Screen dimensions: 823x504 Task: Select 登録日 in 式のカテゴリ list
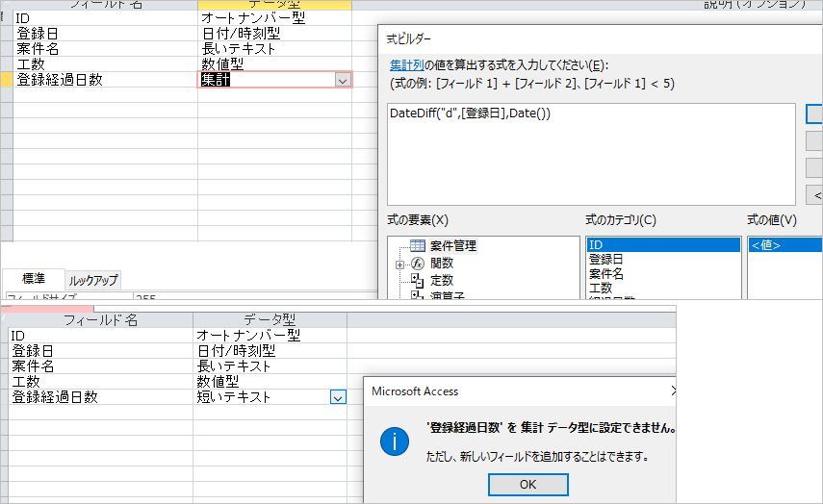tap(663, 259)
